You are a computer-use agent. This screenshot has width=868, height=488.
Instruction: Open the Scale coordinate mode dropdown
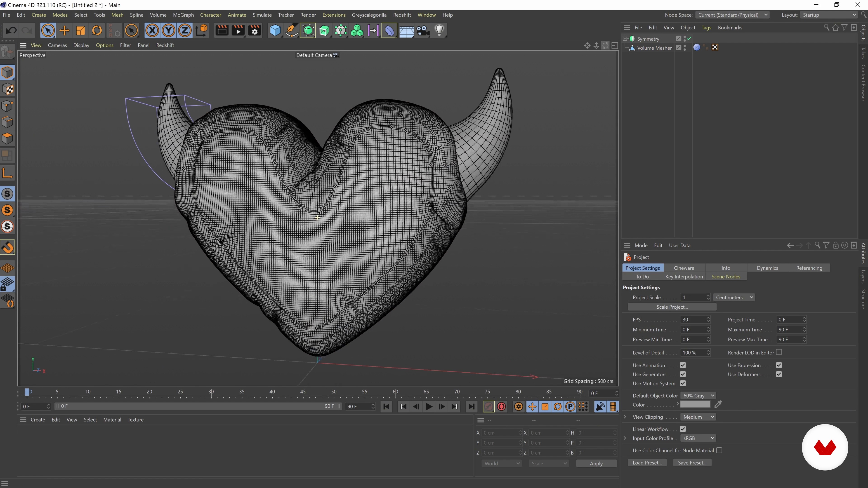549,464
